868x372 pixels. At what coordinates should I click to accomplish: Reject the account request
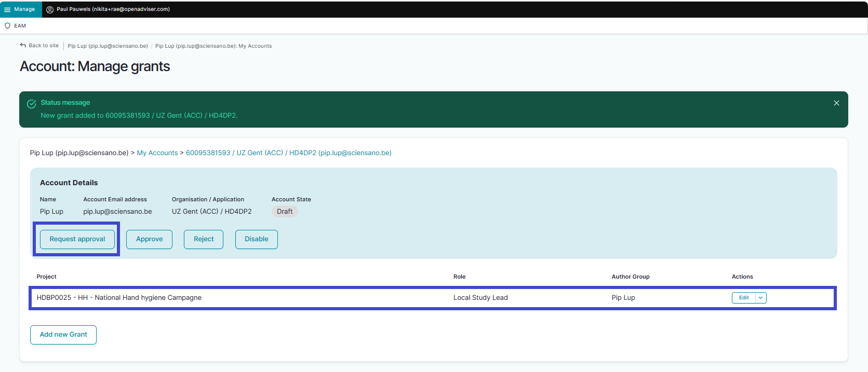pos(204,239)
